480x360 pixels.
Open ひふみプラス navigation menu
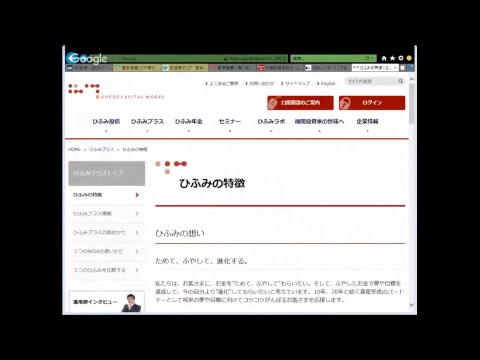(147, 121)
